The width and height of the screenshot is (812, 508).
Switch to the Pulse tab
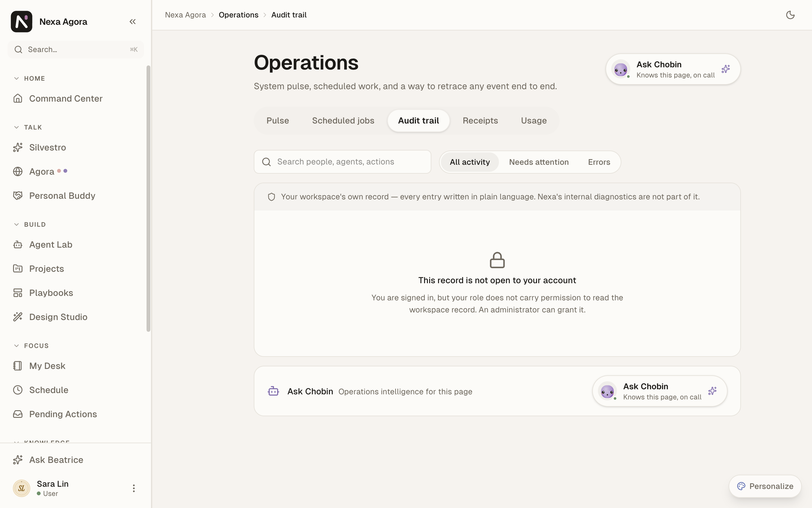click(x=278, y=121)
